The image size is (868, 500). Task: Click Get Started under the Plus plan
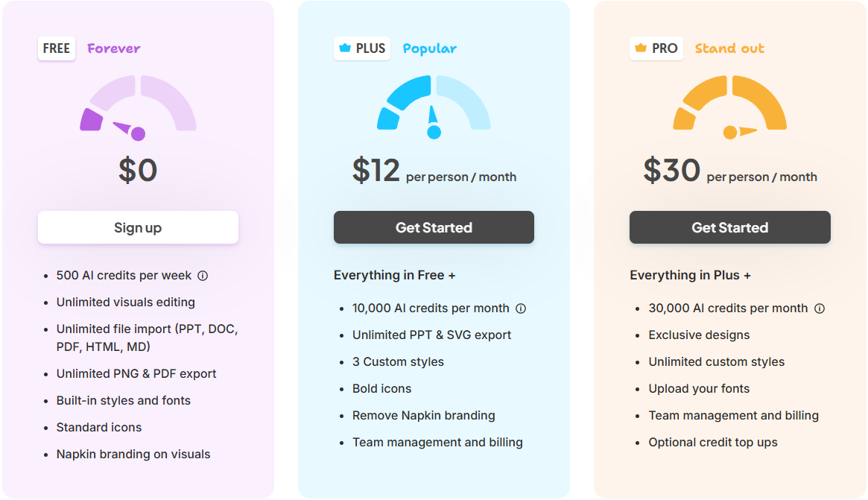point(434,227)
